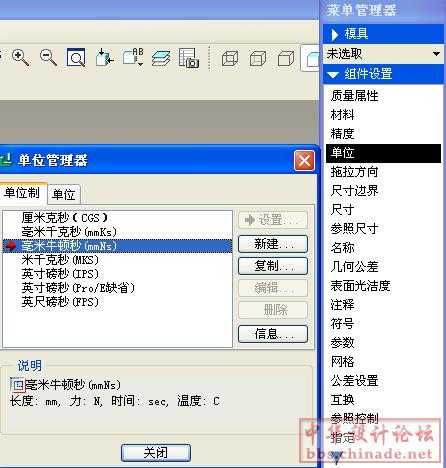Click the layers stack icon
Viewport: 446px width, 468px height.
161,58
